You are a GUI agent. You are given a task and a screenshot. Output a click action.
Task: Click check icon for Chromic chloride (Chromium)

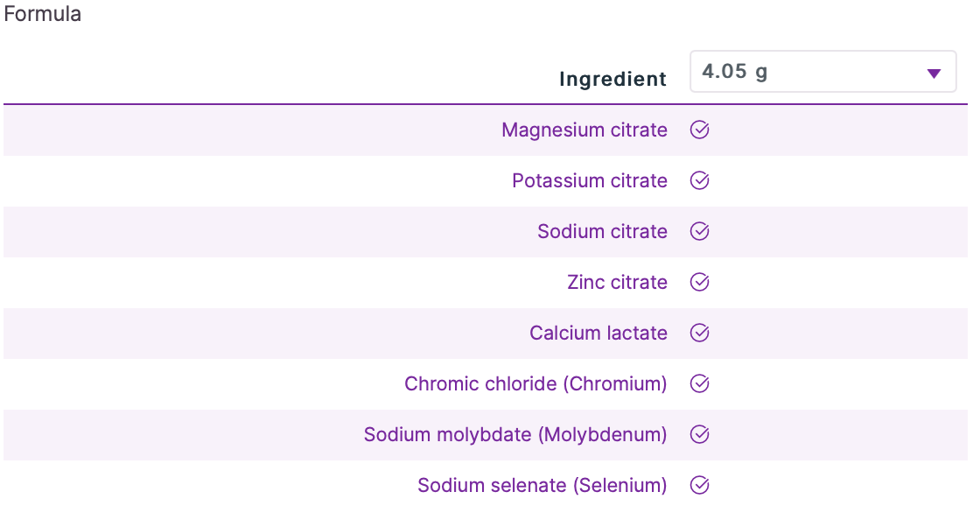tap(699, 384)
